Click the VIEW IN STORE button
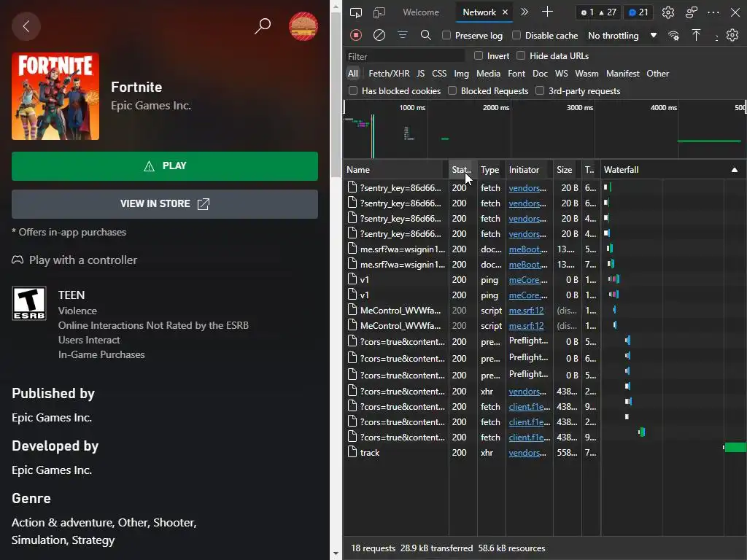Image resolution: width=747 pixels, height=560 pixels. point(165,204)
